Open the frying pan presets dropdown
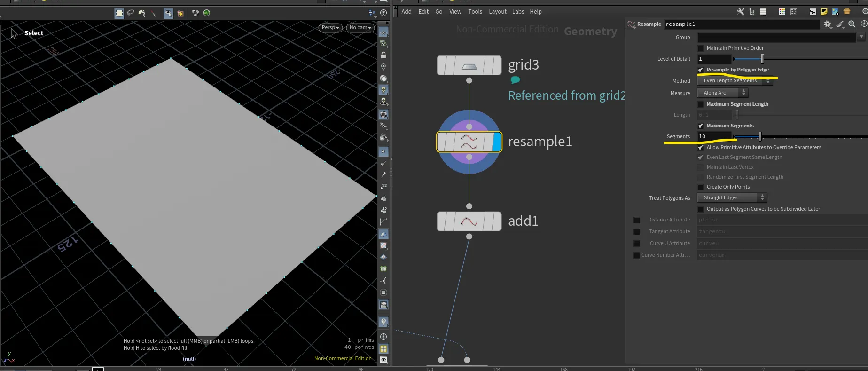This screenshot has height=371, width=868. click(840, 24)
